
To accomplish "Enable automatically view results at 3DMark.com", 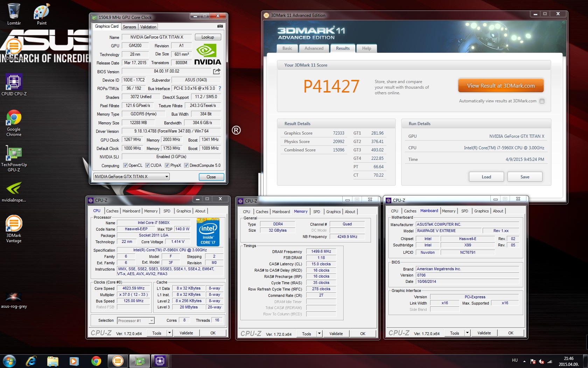I will [x=542, y=101].
